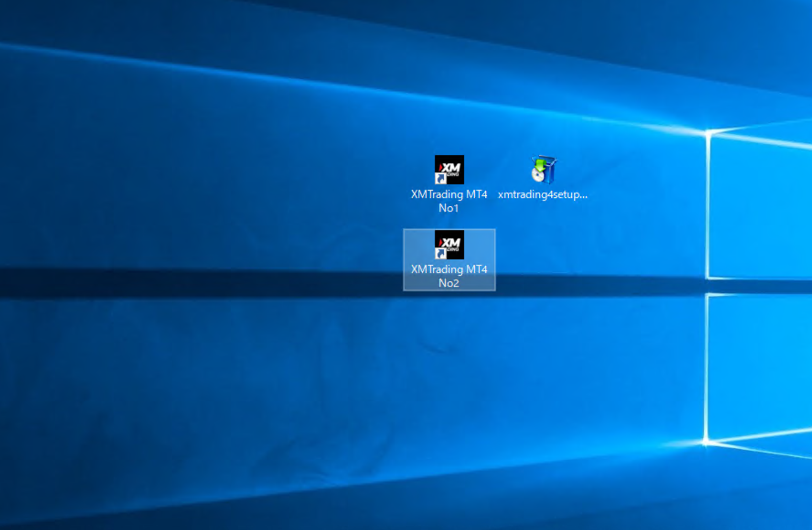812x530 pixels.
Task: Select the xmtrading4setup installer icon
Action: 543,170
